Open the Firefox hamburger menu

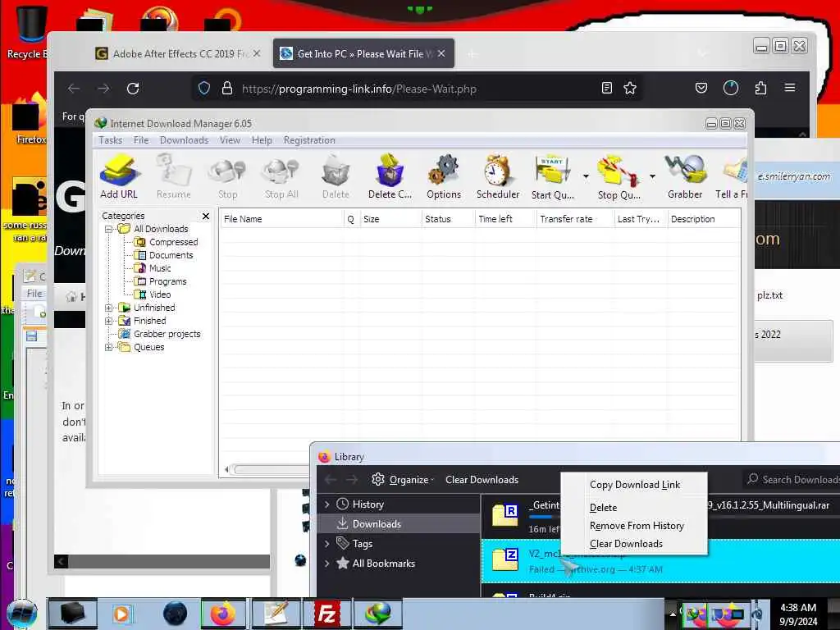pyautogui.click(x=790, y=88)
